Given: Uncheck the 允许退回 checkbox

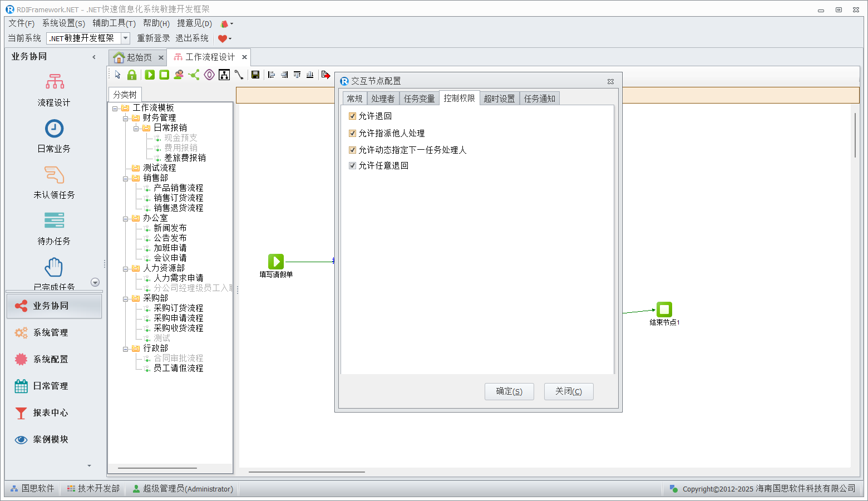Looking at the screenshot, I should pyautogui.click(x=352, y=116).
